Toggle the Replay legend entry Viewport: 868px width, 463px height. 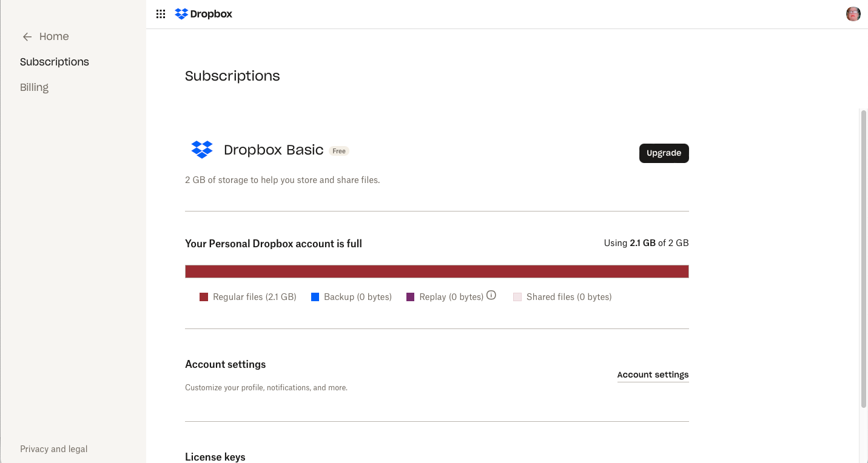click(x=451, y=296)
